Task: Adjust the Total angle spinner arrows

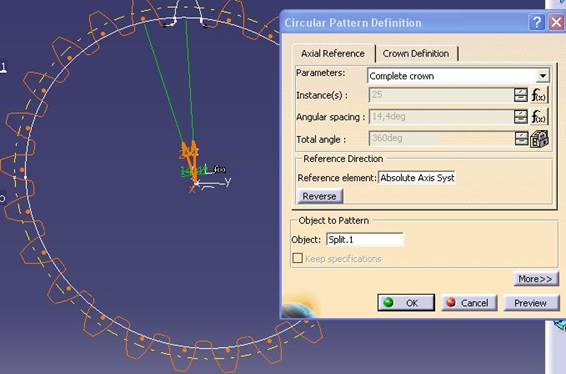Action: 521,139
